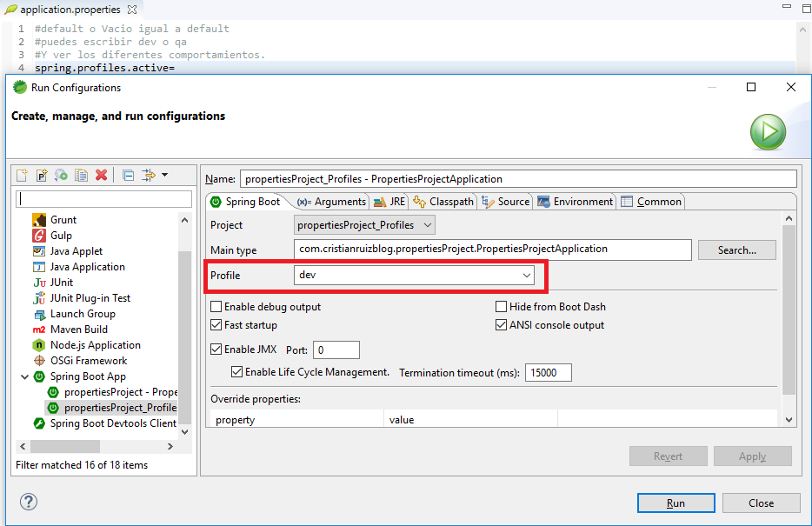Screen dimensions: 812x526
Task: Switch to the Arguments tab
Action: pos(331,202)
